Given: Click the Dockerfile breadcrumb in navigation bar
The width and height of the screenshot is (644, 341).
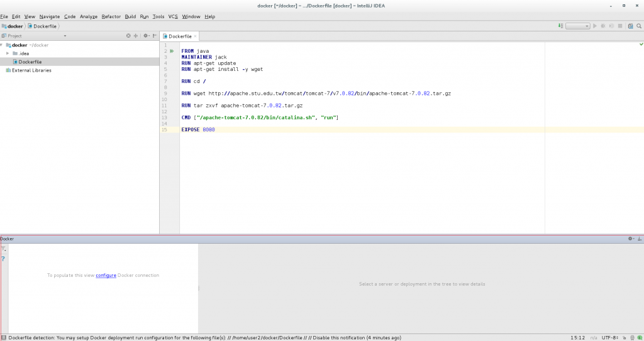Looking at the screenshot, I should pos(42,26).
